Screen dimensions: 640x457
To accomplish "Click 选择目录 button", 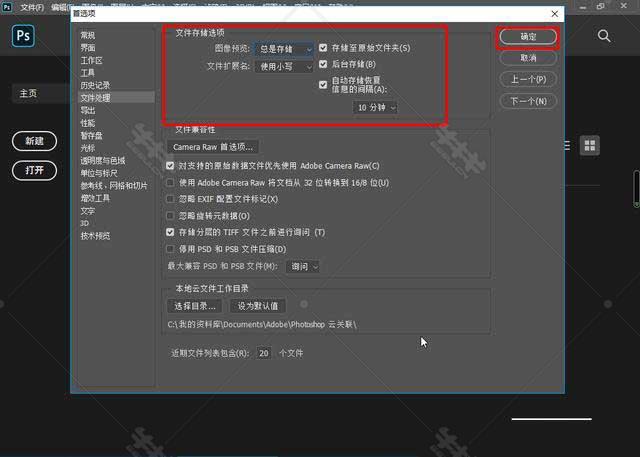I will pyautogui.click(x=195, y=306).
